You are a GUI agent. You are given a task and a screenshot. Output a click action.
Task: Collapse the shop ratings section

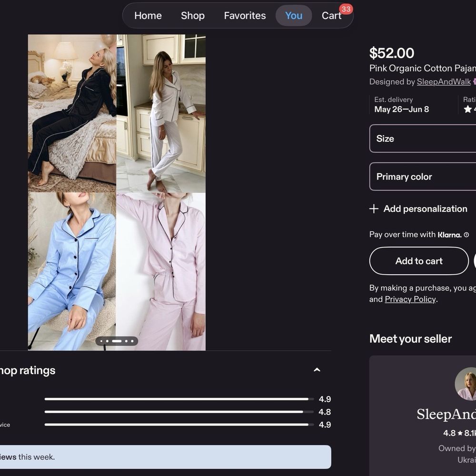click(x=317, y=370)
